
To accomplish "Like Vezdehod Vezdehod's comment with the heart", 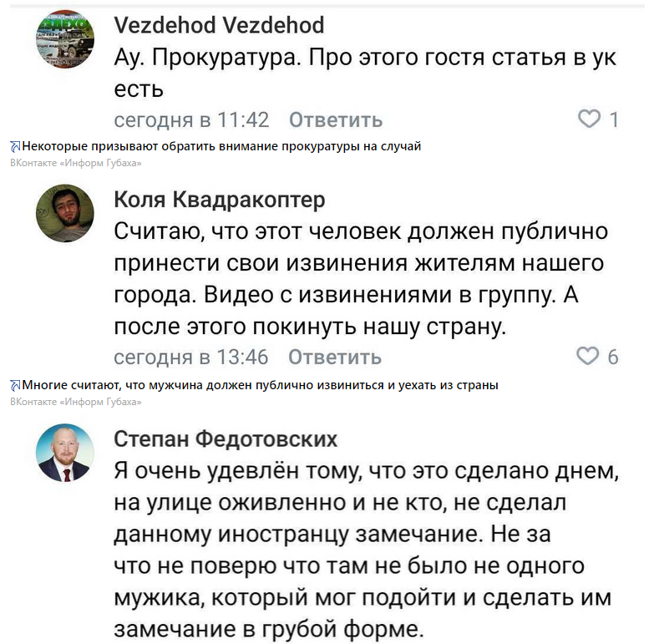I will [x=591, y=119].
